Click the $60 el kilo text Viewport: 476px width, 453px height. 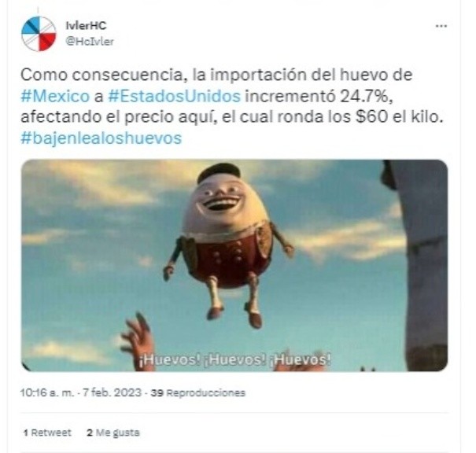coord(399,117)
